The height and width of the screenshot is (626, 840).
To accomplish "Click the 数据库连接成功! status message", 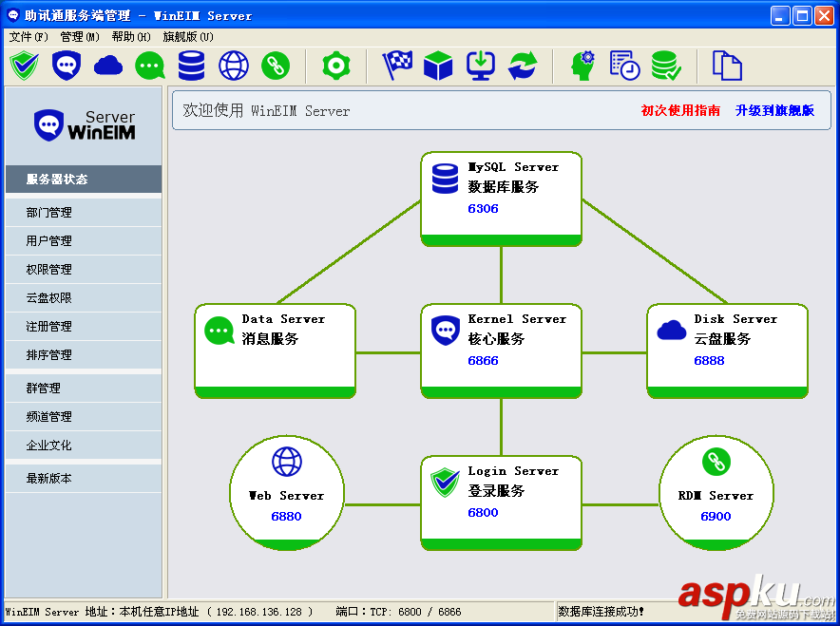I will click(x=601, y=612).
